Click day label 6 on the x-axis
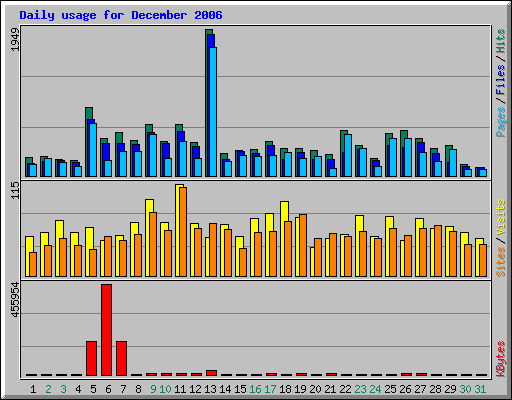 tap(108, 389)
